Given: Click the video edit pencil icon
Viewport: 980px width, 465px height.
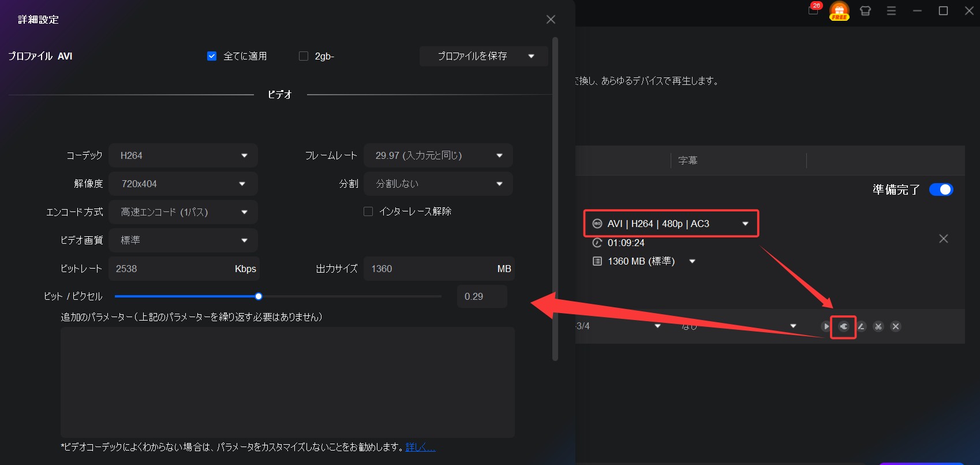Looking at the screenshot, I should [x=861, y=326].
